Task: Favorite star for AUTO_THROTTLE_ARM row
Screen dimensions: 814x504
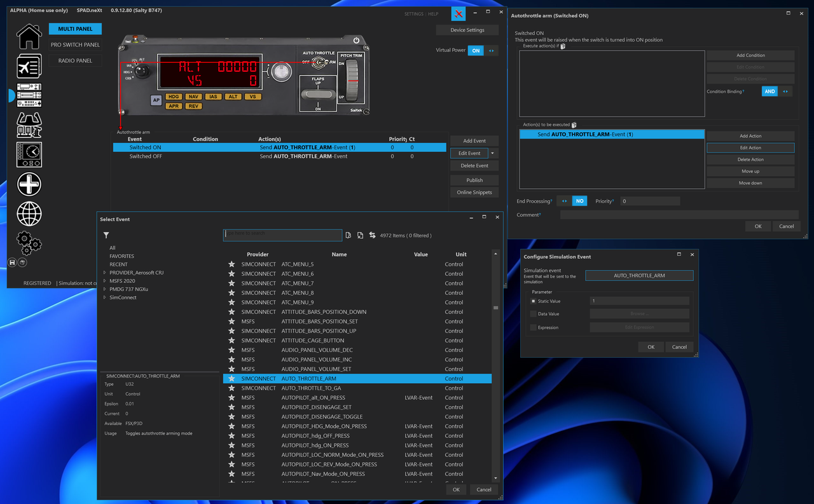Action: (231, 379)
